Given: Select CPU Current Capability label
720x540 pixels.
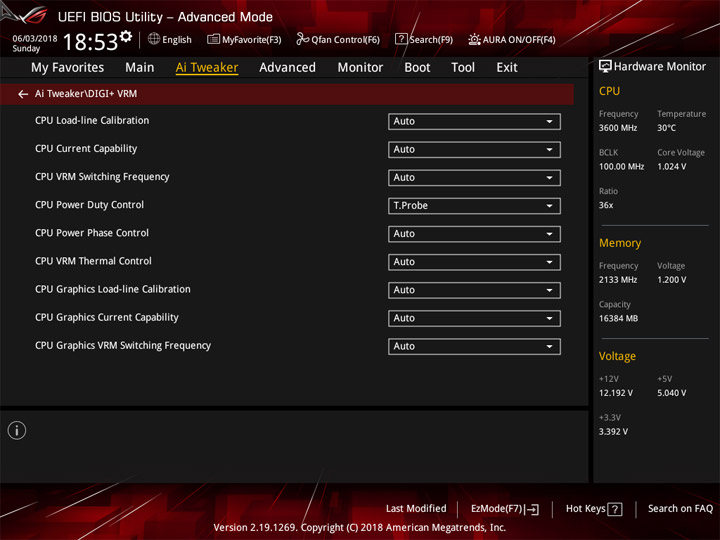Looking at the screenshot, I should (x=86, y=149).
